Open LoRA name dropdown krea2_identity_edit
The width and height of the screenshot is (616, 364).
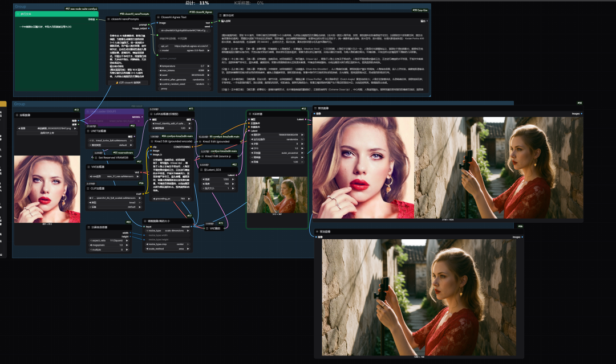coord(172,123)
